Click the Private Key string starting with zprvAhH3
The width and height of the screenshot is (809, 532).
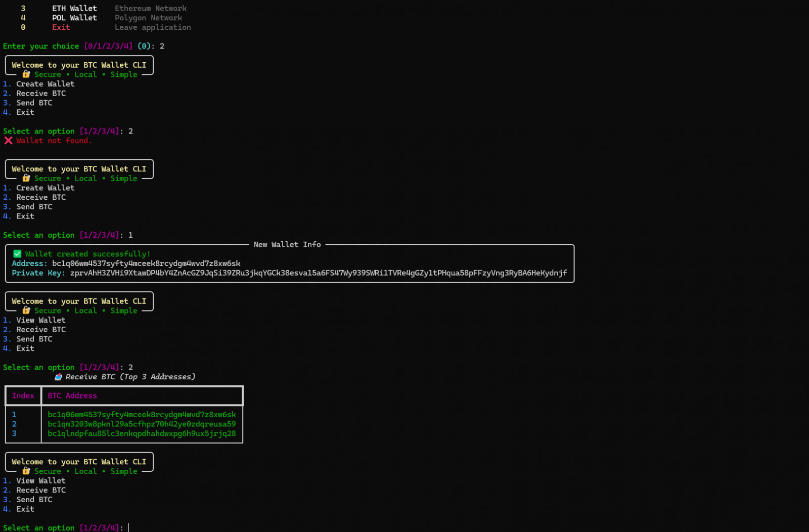pos(318,273)
